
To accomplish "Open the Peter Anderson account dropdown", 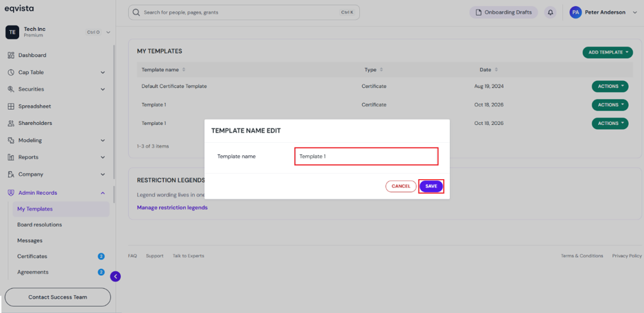I will (x=634, y=12).
